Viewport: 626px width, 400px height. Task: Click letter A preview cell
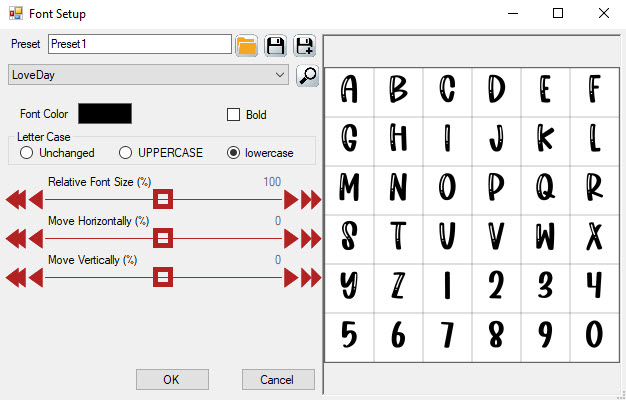pos(349,92)
